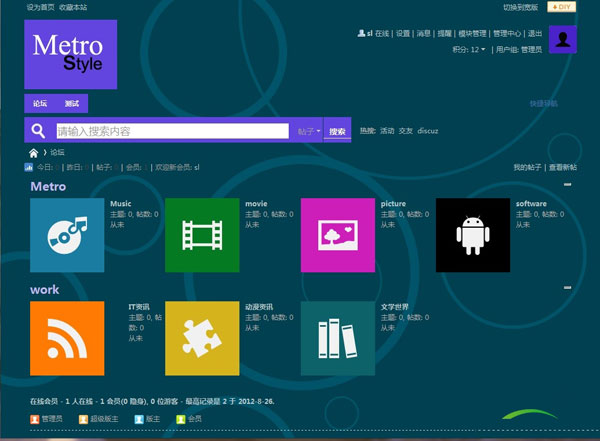Image resolution: width=600 pixels, height=441 pixels.
Task: Collapse the work category section
Action: click(x=568, y=288)
